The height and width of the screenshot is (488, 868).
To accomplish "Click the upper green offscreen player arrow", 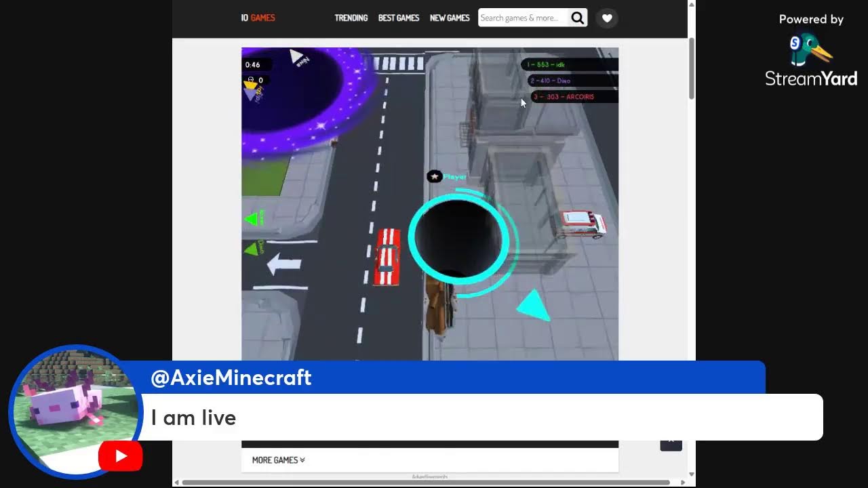I will pyautogui.click(x=252, y=218).
